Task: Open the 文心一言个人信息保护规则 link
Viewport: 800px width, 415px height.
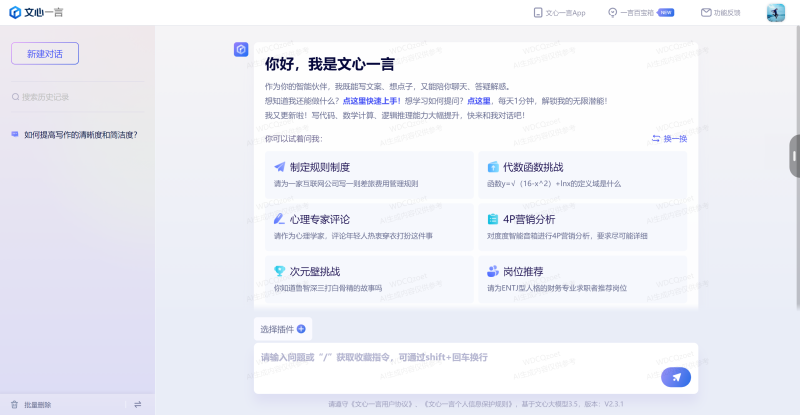Action: 469,404
